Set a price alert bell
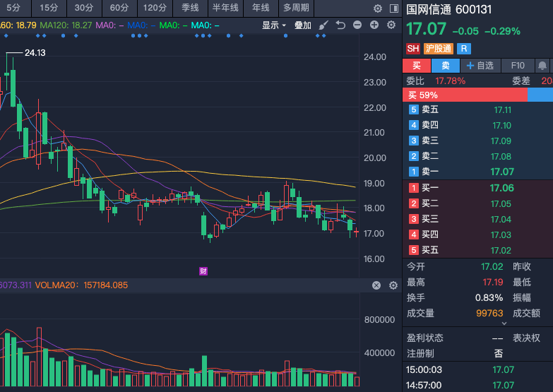This screenshot has width=553, height=392. (542, 66)
